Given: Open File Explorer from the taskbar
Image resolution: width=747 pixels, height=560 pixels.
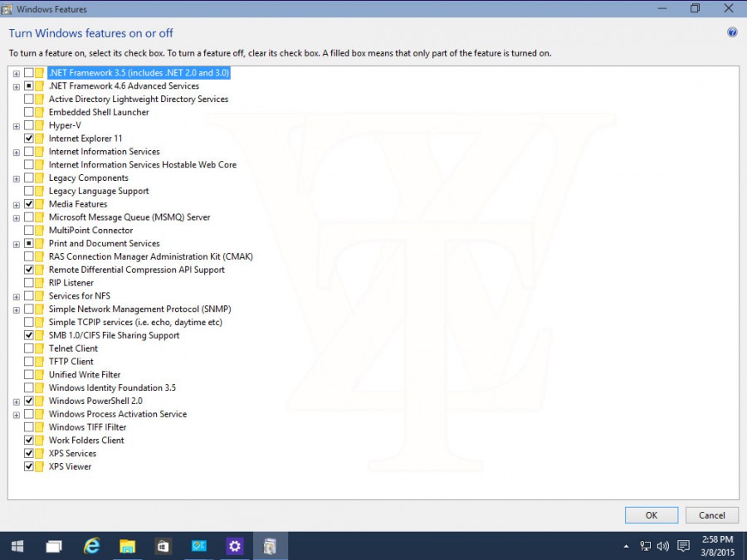Looking at the screenshot, I should 127,546.
